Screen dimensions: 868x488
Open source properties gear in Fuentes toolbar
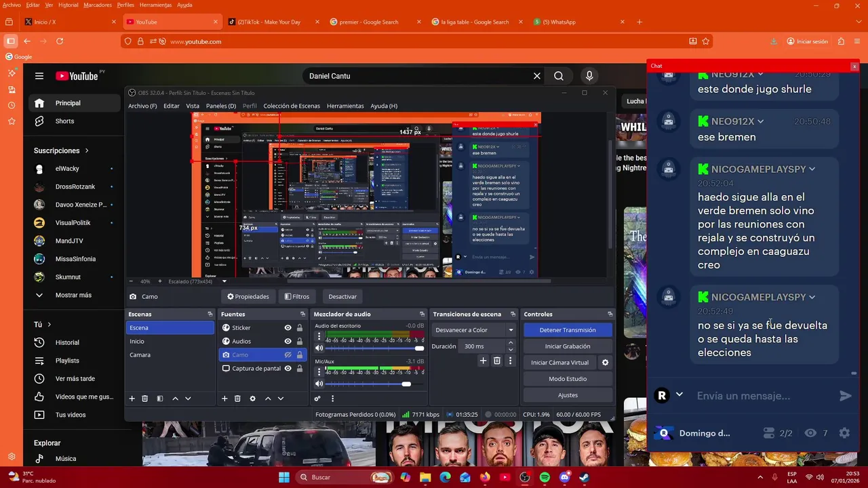253,399
